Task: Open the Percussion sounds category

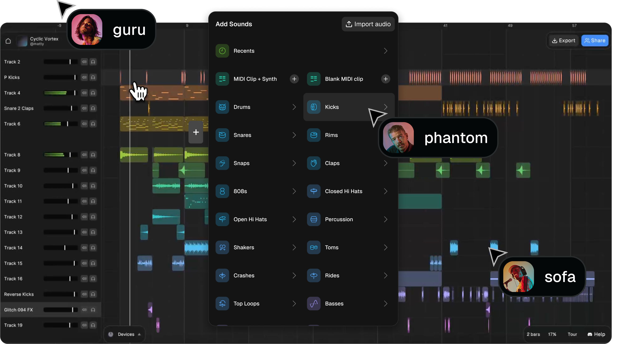Action: 339,220
